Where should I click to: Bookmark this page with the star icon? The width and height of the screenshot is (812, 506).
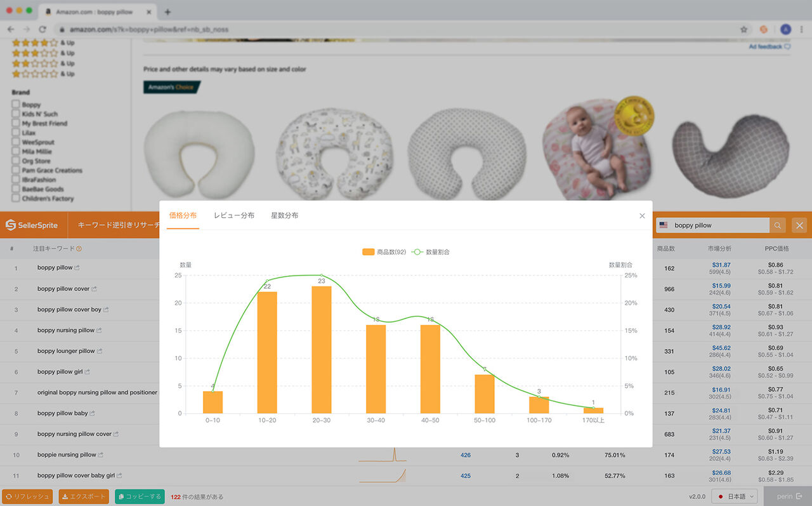point(743,29)
